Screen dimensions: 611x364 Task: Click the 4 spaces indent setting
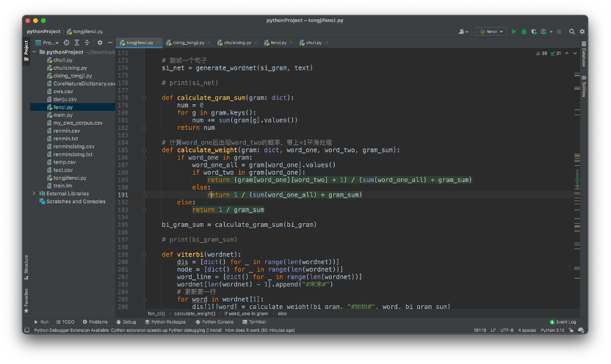tap(527, 330)
